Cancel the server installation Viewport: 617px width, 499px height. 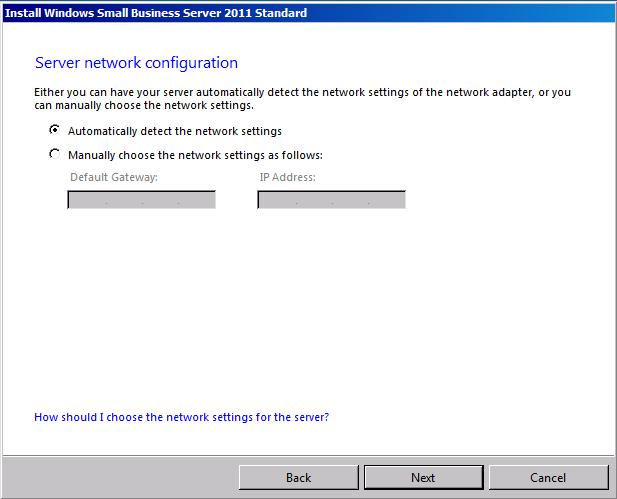click(548, 478)
